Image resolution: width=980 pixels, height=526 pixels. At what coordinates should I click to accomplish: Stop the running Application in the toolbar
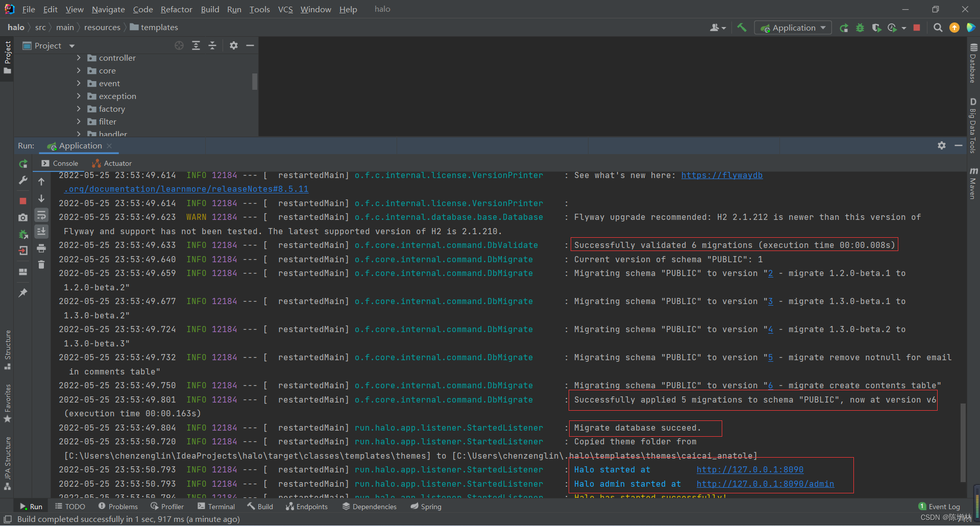(x=917, y=28)
